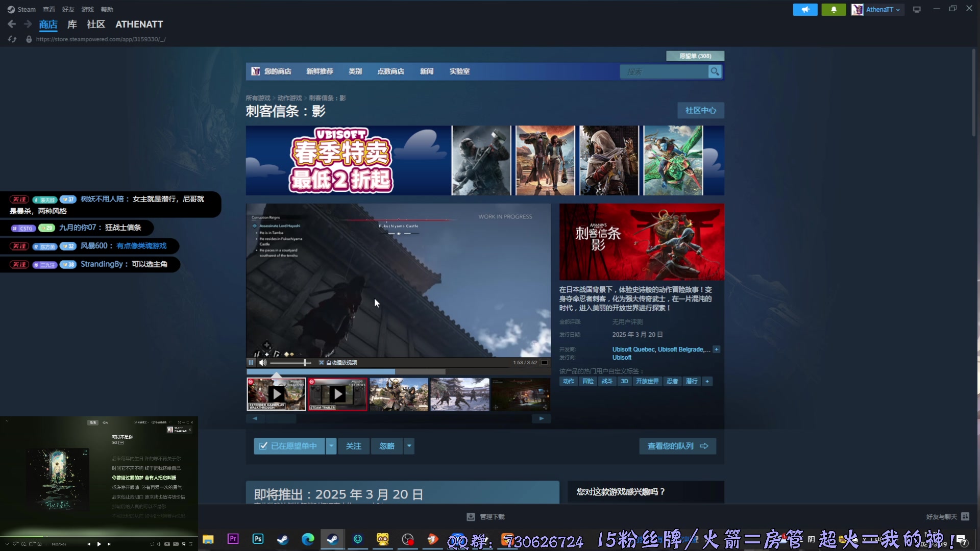Screen dimensions: 980x551
Task: Open the ATHENATT profile tab
Action: [x=139, y=24]
